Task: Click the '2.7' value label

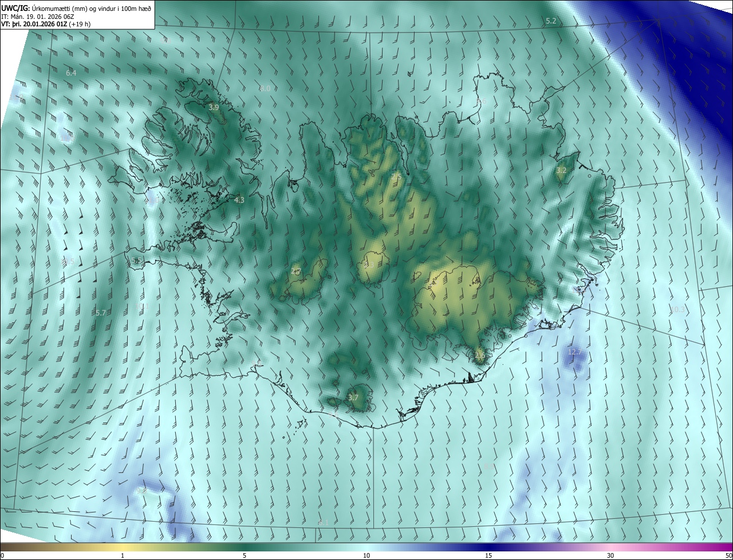Action: coord(295,271)
